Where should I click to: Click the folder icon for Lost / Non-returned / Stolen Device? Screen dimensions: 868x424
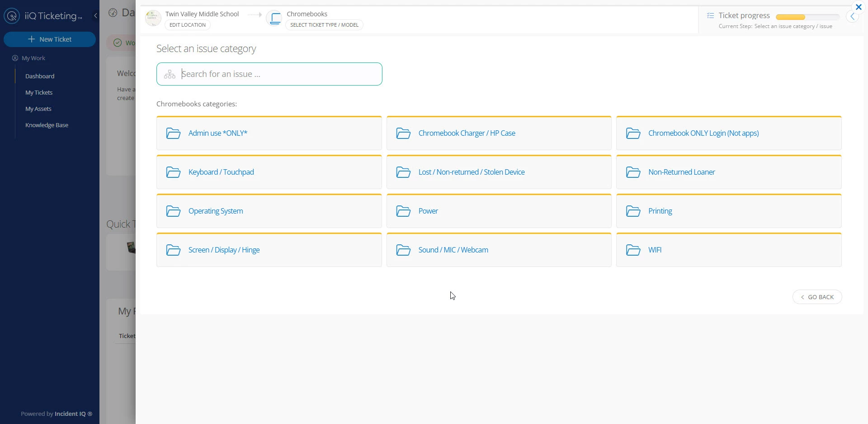(x=403, y=172)
